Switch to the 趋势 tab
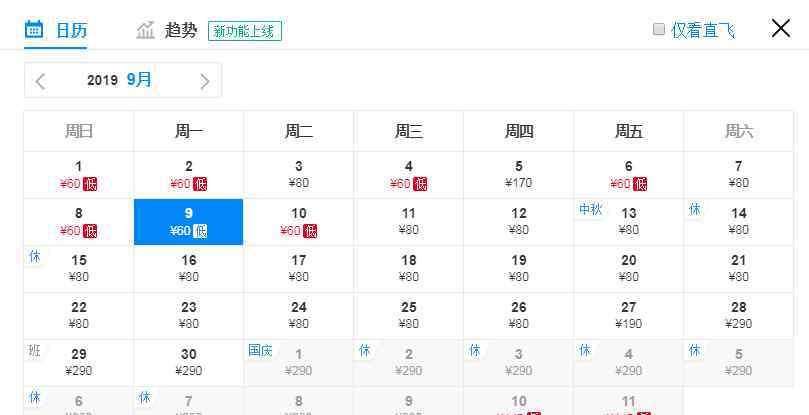This screenshot has width=809, height=415. tap(181, 30)
